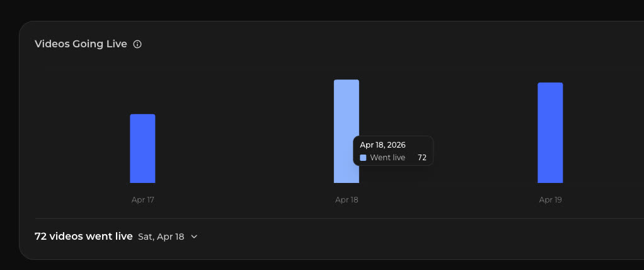Click the divider line above the summary row
644x270 pixels.
tap(339, 219)
